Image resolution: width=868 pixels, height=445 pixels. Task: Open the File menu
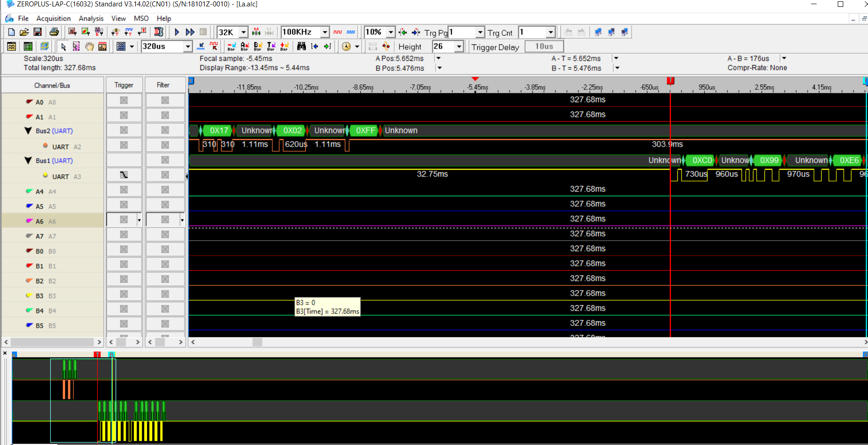[23, 18]
